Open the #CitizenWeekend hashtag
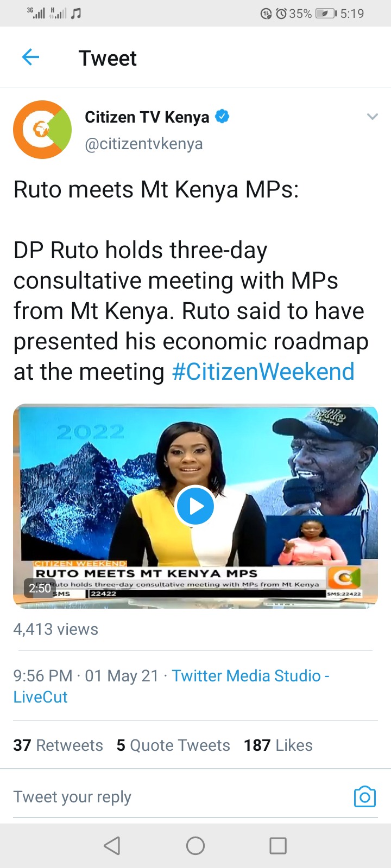Viewport: 391px width, 868px height. point(263,372)
